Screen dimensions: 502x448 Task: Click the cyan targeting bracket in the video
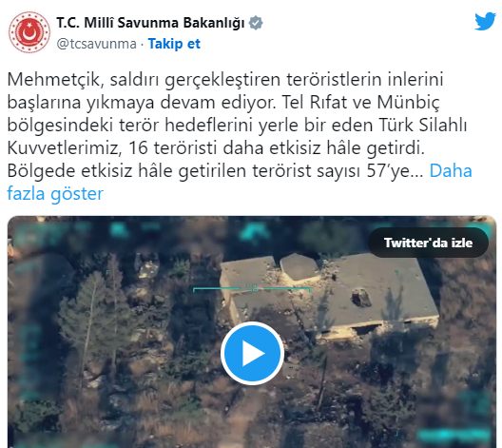[252, 289]
